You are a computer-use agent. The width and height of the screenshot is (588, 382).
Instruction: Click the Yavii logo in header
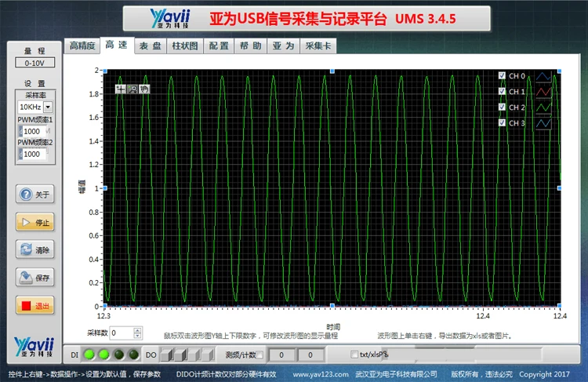pos(170,18)
